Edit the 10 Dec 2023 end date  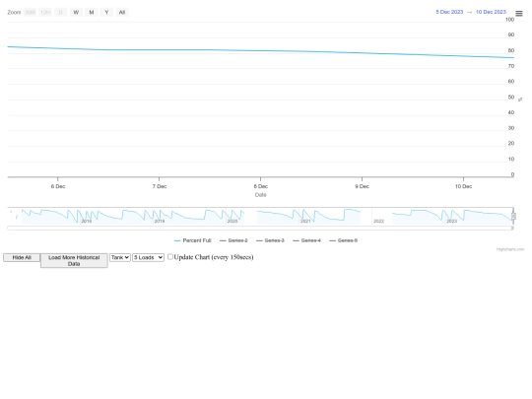click(491, 12)
